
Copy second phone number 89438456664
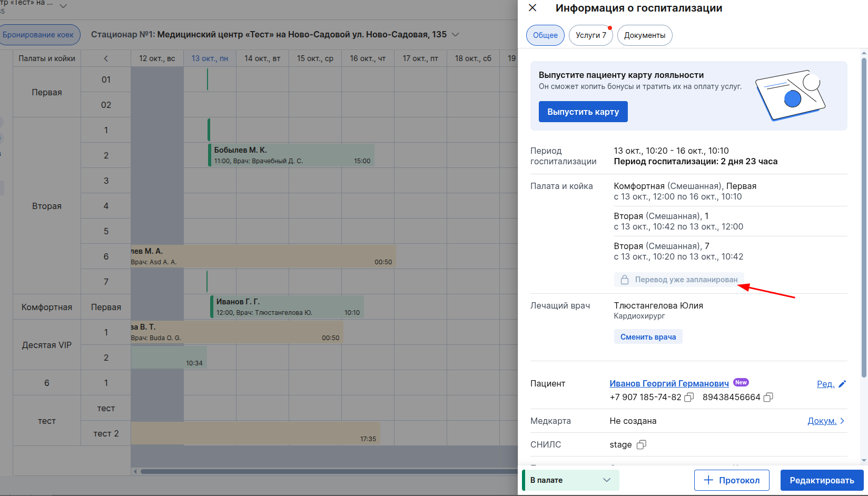pos(768,398)
